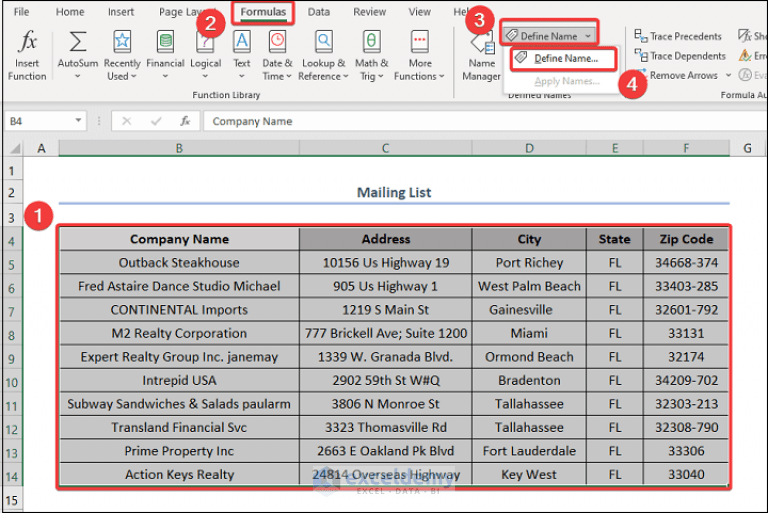Screen dimensions: 768x513
Task: Open Financial functions icon
Action: click(x=166, y=41)
